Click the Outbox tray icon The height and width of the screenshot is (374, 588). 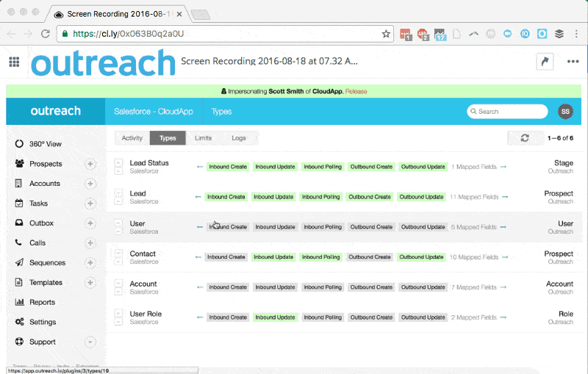pos(19,223)
